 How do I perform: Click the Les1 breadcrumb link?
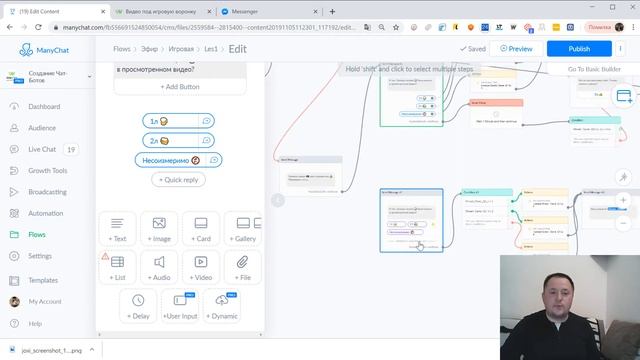tap(211, 49)
